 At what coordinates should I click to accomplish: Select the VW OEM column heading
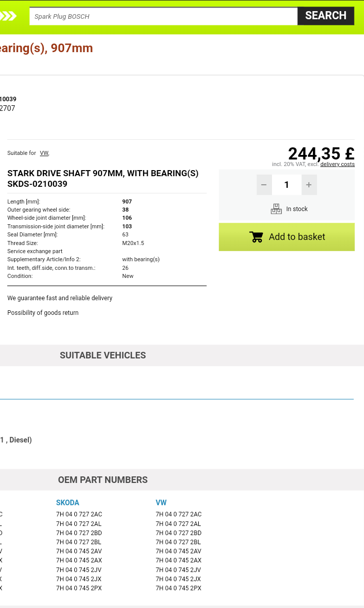(x=161, y=503)
